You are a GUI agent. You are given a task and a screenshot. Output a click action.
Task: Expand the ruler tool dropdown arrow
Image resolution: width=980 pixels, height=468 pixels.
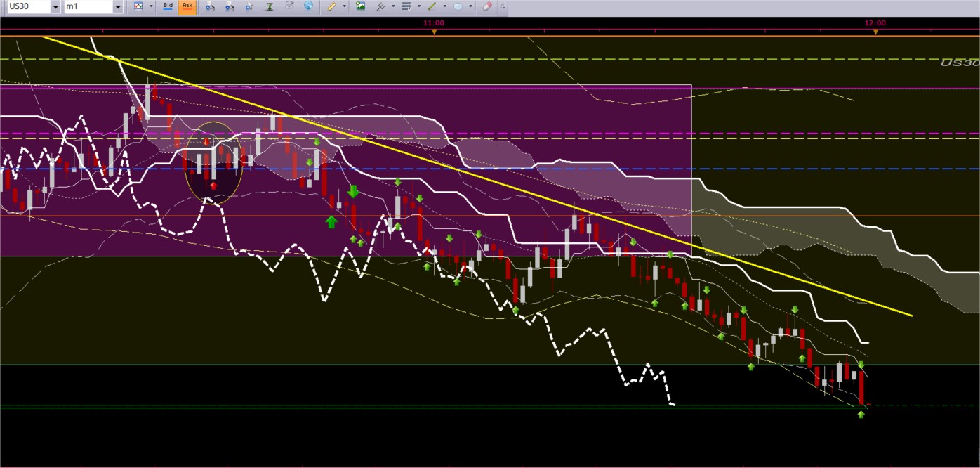345,6
